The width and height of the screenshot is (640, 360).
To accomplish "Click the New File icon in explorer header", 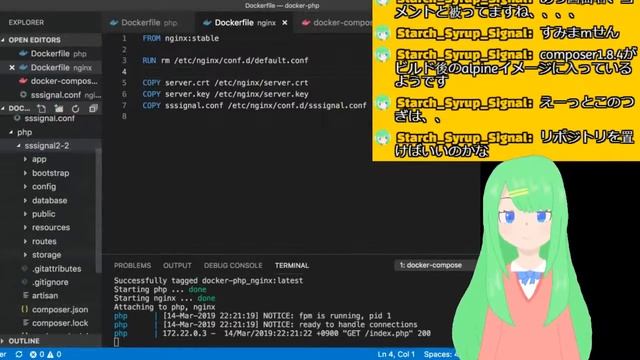I will 42,109.
